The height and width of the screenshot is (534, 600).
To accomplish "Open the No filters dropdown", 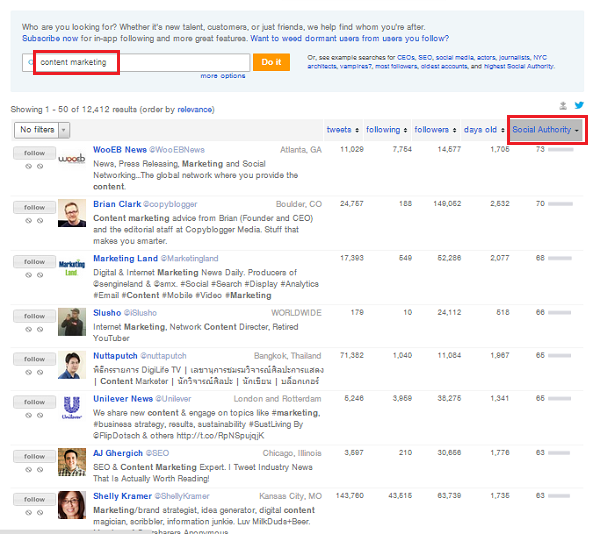I will point(42,130).
